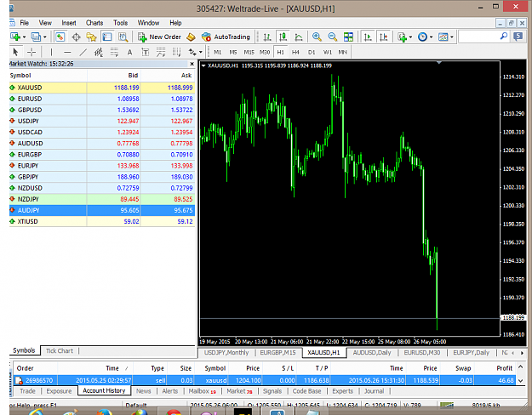Select the Crosshair tool

click(x=31, y=52)
